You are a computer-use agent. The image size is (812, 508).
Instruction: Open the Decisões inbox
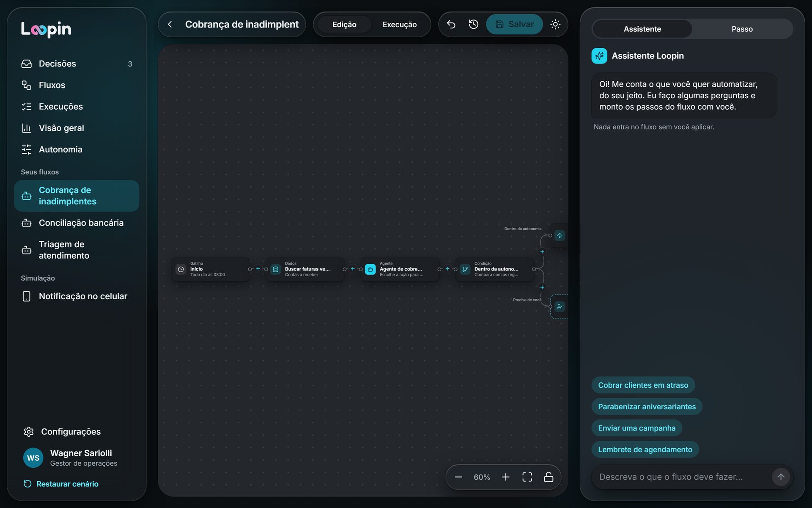click(x=77, y=63)
